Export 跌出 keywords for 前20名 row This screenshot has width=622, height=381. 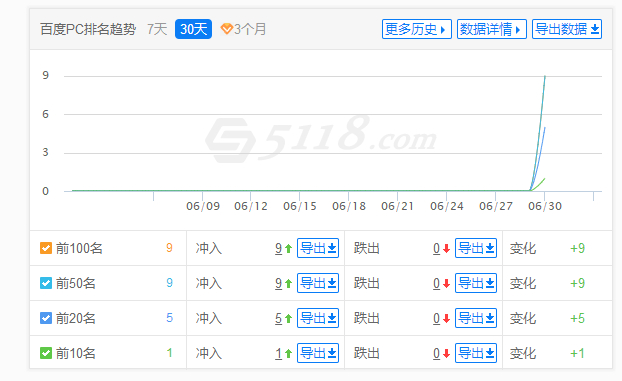(x=476, y=318)
